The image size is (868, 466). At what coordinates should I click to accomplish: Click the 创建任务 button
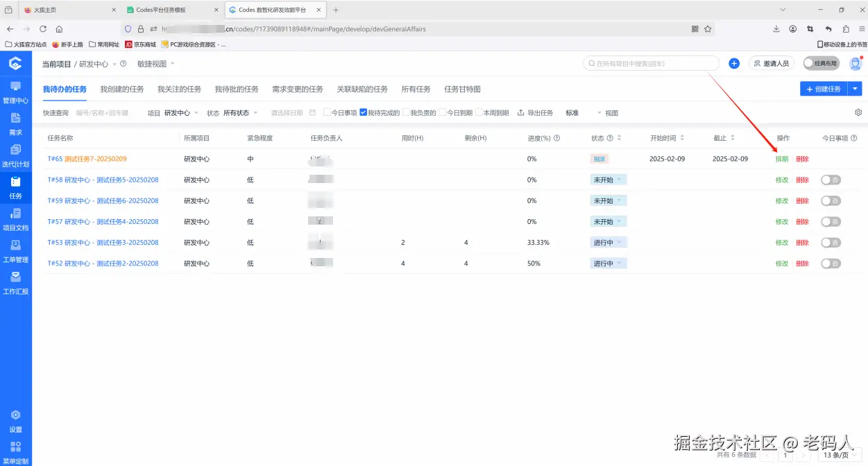[824, 89]
